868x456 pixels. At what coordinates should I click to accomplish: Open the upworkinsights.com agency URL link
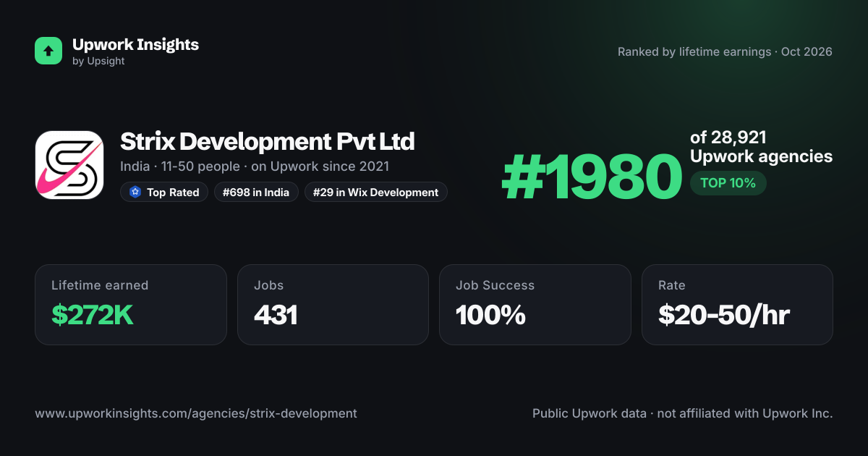196,413
